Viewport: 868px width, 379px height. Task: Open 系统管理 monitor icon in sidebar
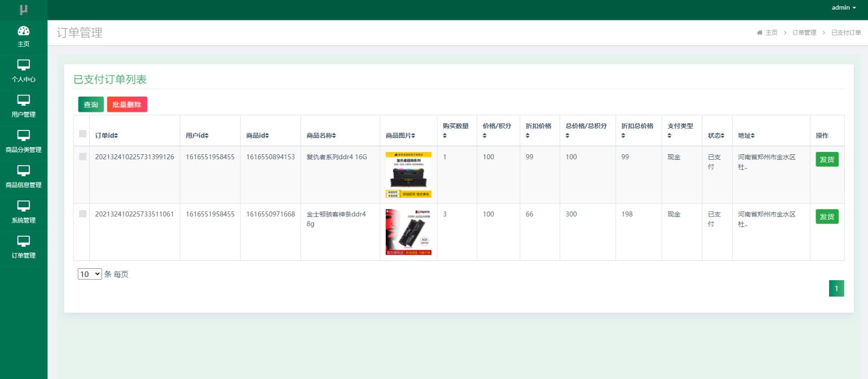click(x=24, y=206)
